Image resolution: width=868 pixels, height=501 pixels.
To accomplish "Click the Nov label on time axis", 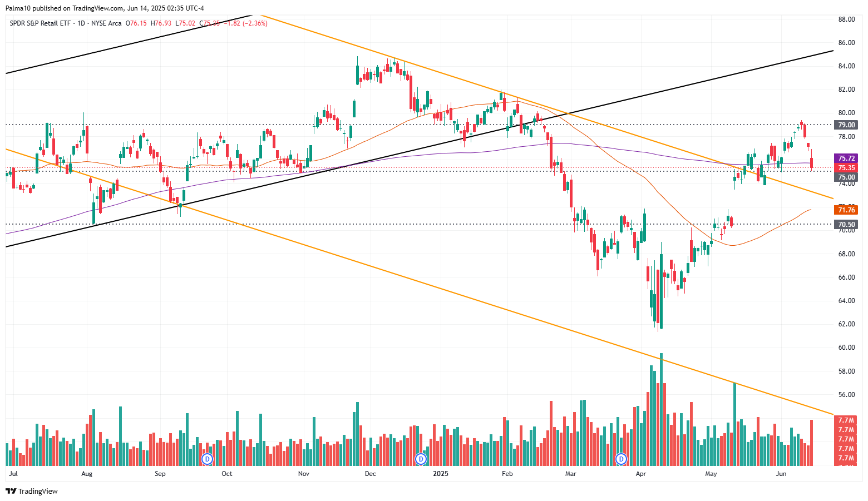I will 304,474.
